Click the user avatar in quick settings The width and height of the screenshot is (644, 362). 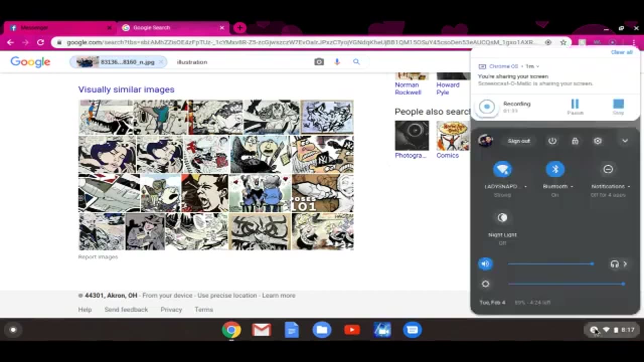(486, 141)
